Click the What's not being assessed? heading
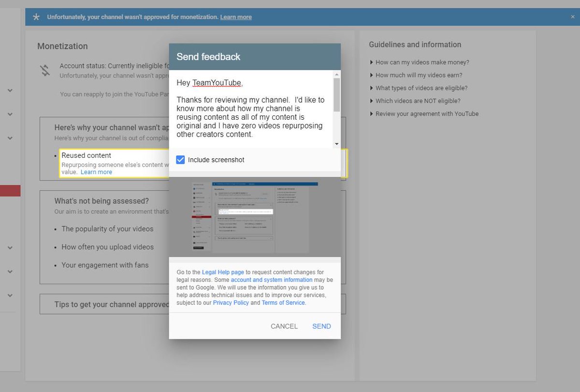This screenshot has width=580, height=392. coord(101,201)
